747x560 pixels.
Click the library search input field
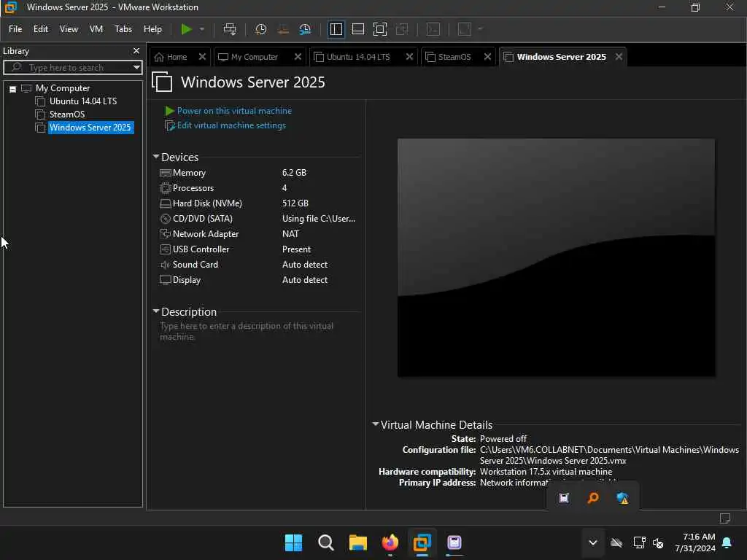click(x=71, y=68)
